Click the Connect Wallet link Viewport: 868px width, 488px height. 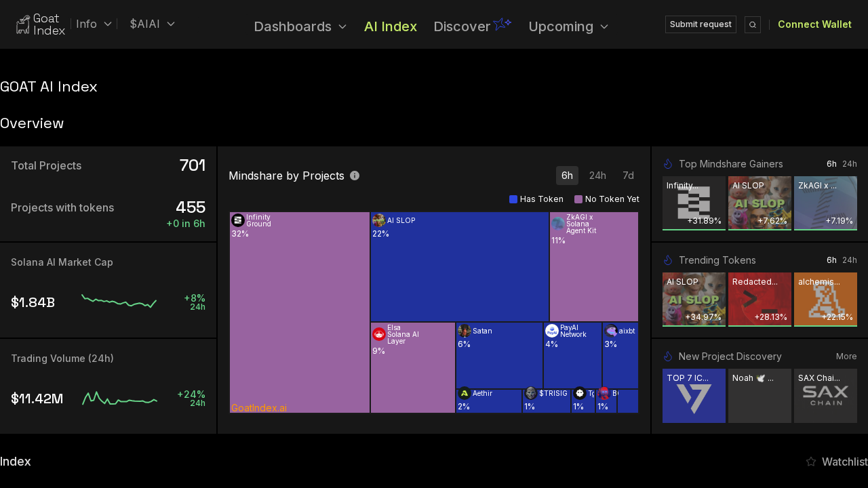coord(814,24)
